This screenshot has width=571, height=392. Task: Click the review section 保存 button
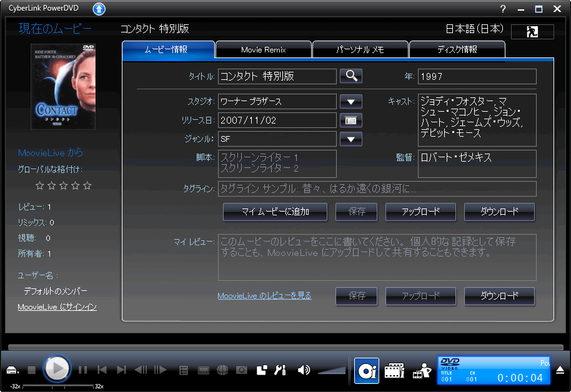[x=357, y=296]
